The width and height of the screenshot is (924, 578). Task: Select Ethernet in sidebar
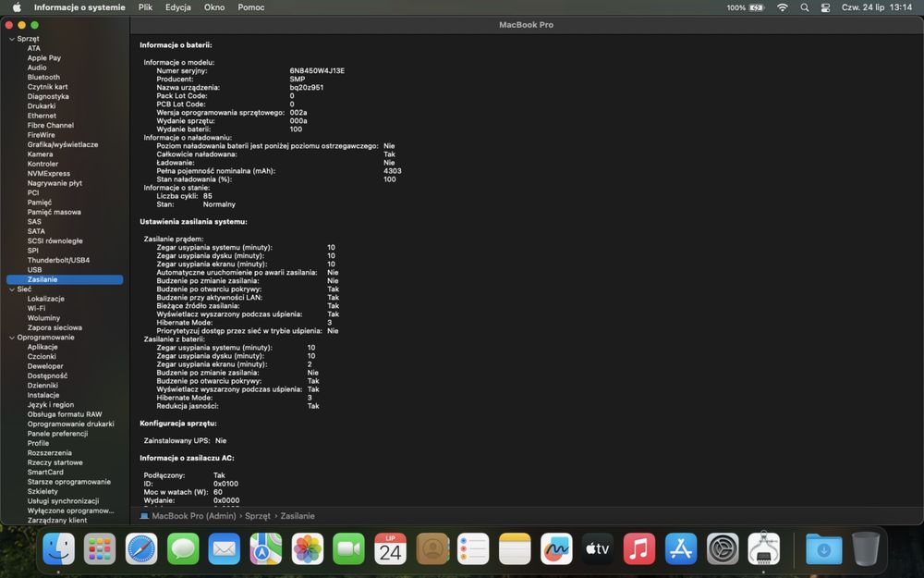[42, 116]
